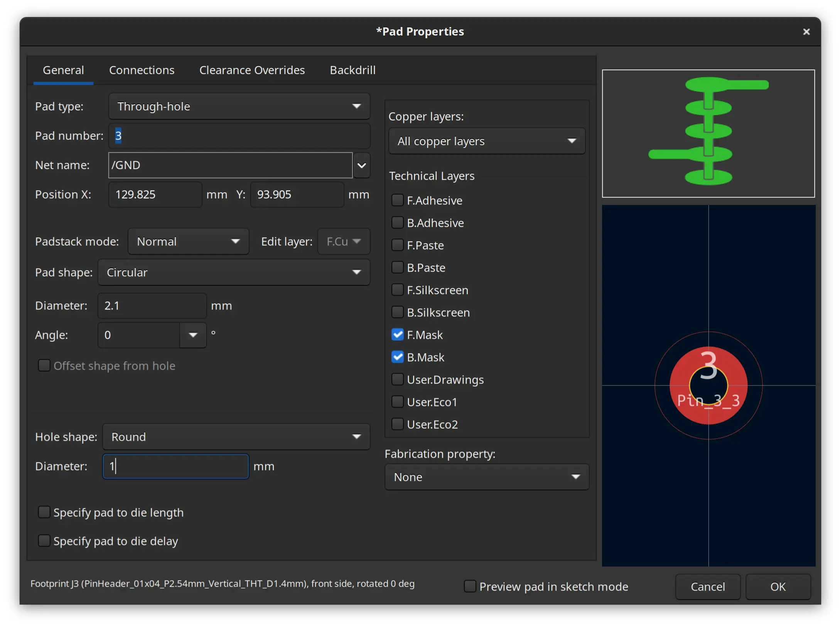Click the pad Diameter 2.1 field

click(152, 306)
